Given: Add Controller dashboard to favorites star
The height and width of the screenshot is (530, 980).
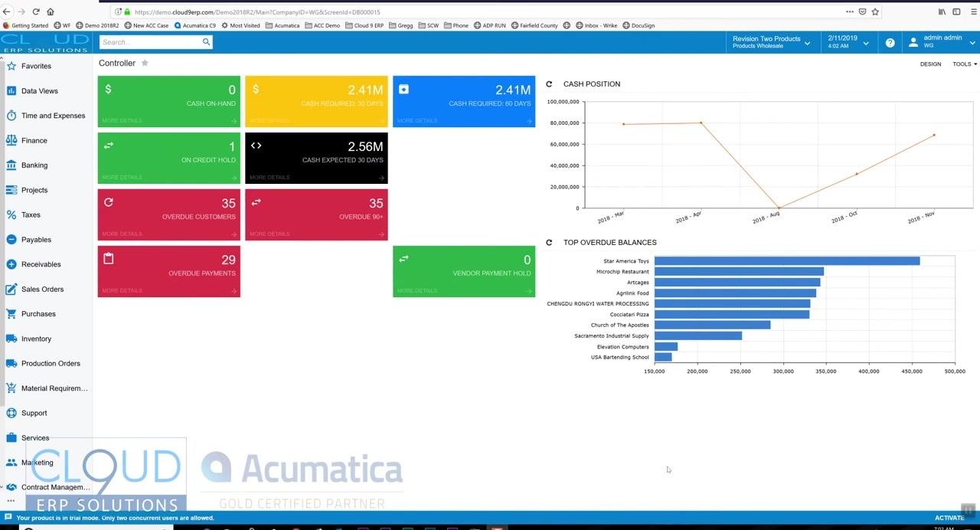Looking at the screenshot, I should (x=145, y=64).
